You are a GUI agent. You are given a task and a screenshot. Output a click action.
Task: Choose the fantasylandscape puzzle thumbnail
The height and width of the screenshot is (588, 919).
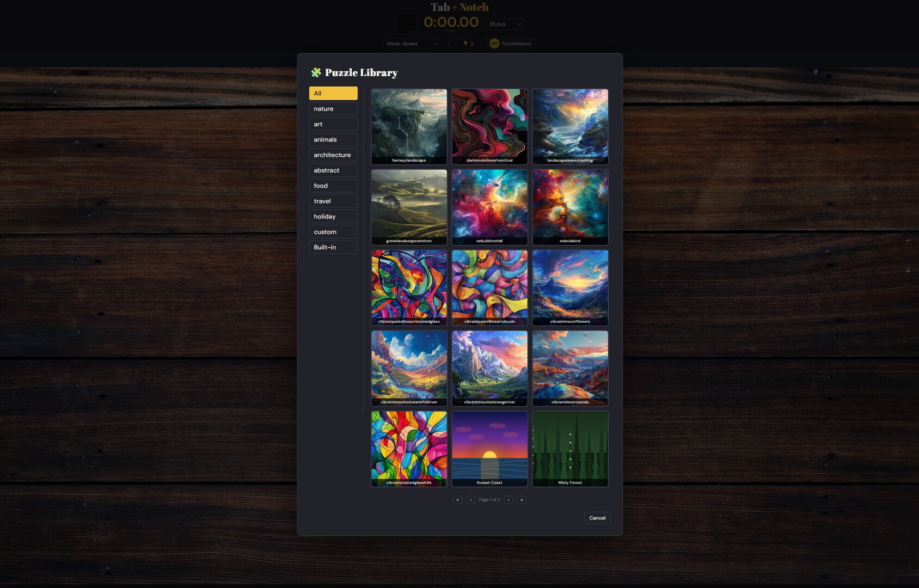tap(409, 126)
